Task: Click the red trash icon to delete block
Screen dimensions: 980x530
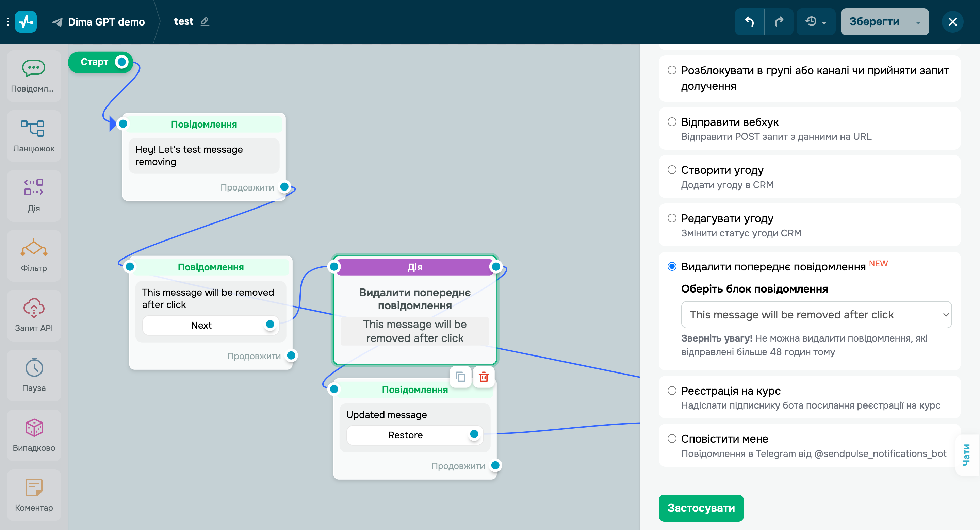Action: [483, 377]
